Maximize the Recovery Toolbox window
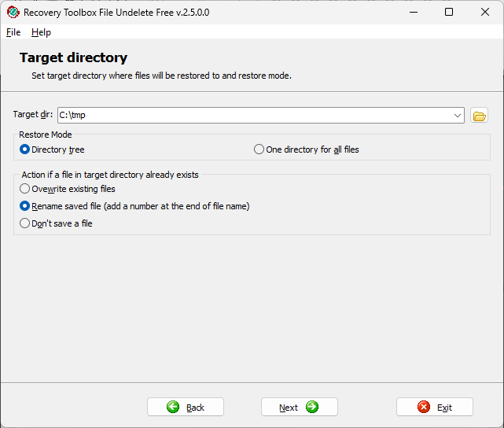Viewport: 504px width, 428px height. pyautogui.click(x=449, y=13)
